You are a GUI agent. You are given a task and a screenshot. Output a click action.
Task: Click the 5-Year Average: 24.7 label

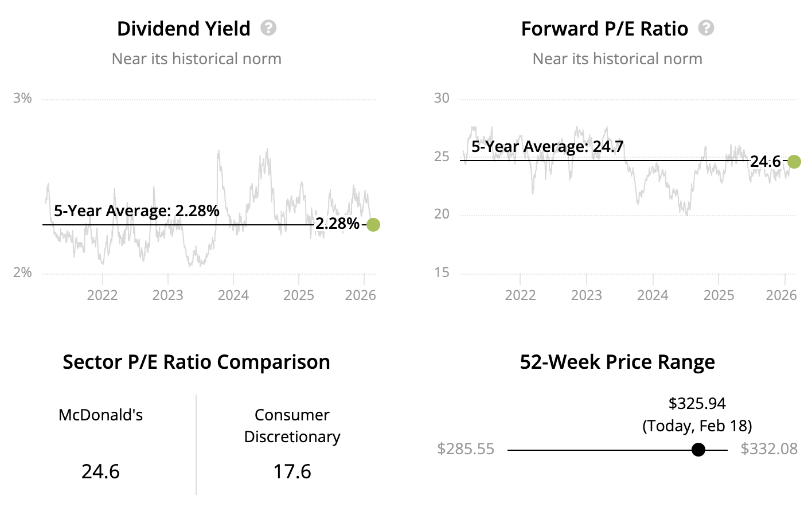pos(547,146)
